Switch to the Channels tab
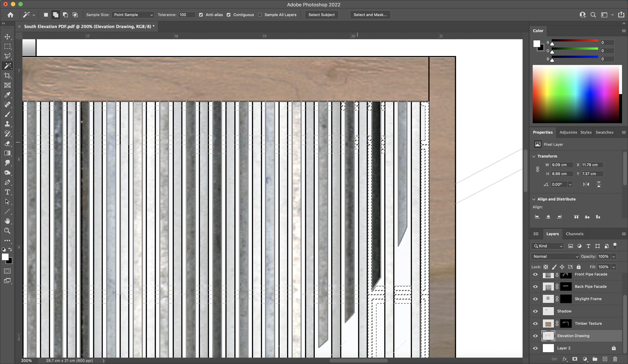Viewport: 628px width, 364px height. [575, 234]
